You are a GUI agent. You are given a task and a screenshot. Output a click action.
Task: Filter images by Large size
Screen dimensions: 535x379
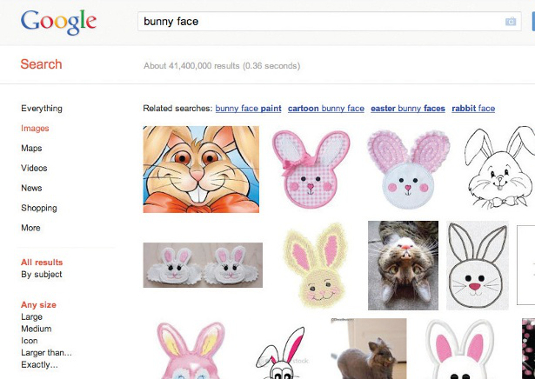(32, 317)
